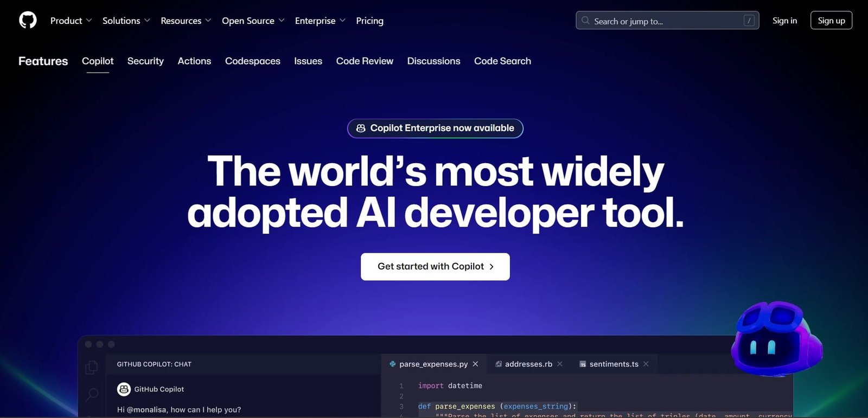Expand the Solutions dropdown menu

point(126,21)
